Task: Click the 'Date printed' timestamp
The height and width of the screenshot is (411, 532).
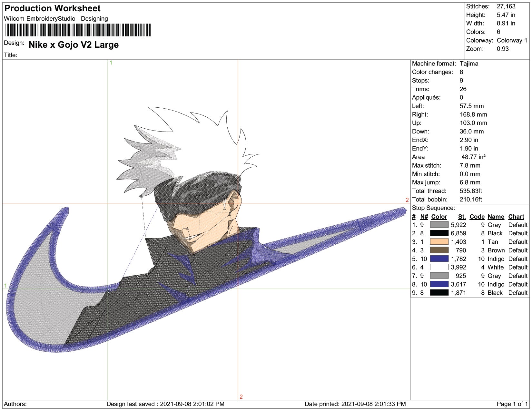Action: 355,404
